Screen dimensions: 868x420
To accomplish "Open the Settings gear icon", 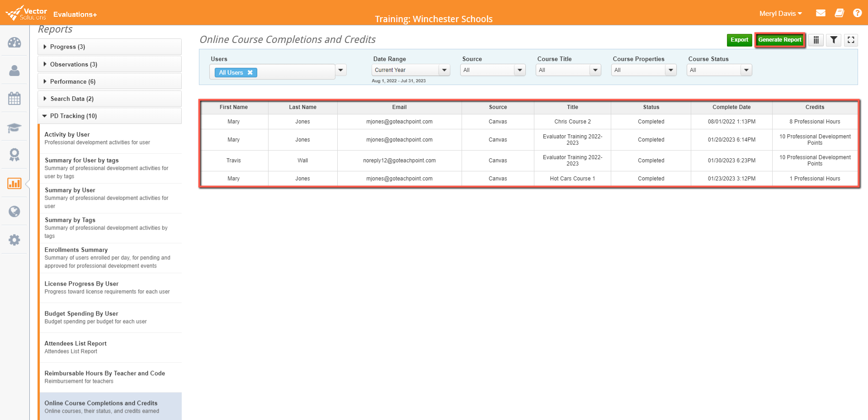I will click(14, 240).
